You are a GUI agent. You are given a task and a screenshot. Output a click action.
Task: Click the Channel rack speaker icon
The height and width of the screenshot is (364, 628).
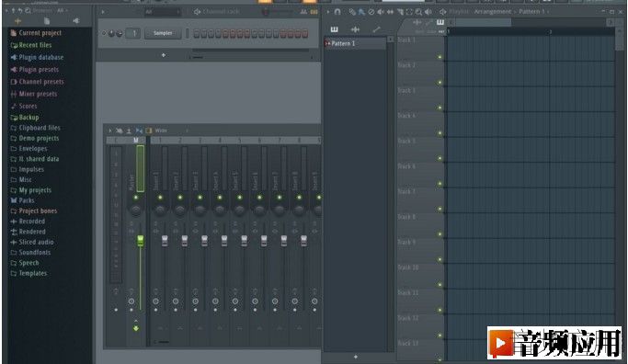(x=197, y=12)
